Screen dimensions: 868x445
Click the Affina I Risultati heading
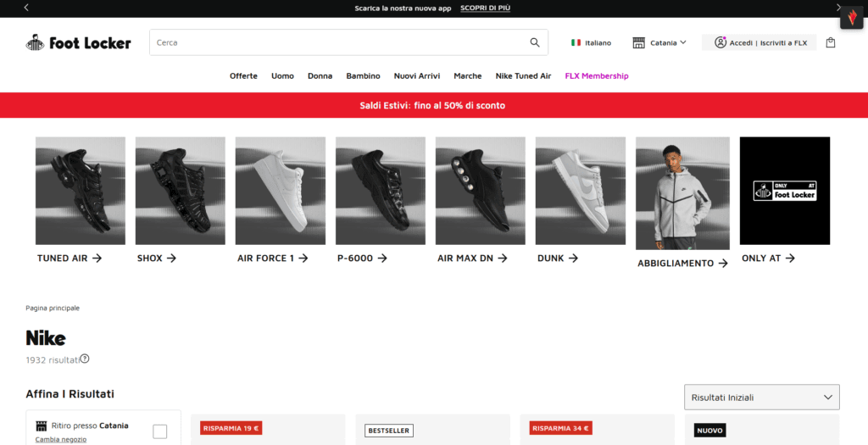pyautogui.click(x=70, y=394)
